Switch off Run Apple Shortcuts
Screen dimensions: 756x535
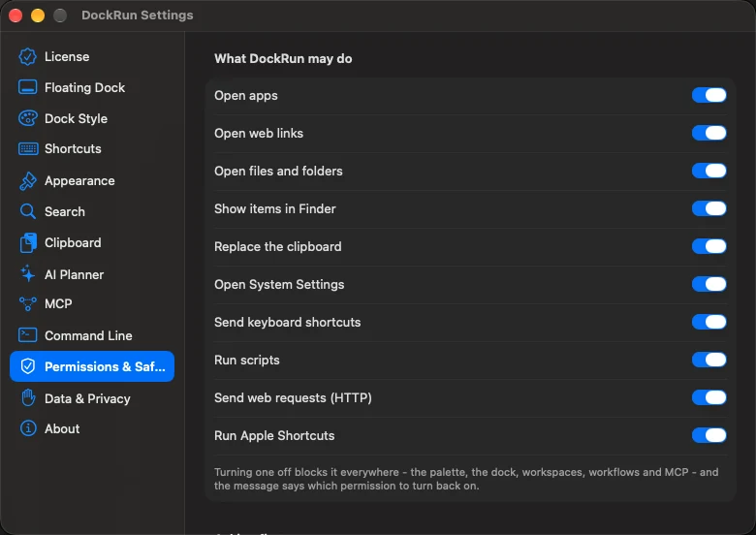tap(709, 435)
